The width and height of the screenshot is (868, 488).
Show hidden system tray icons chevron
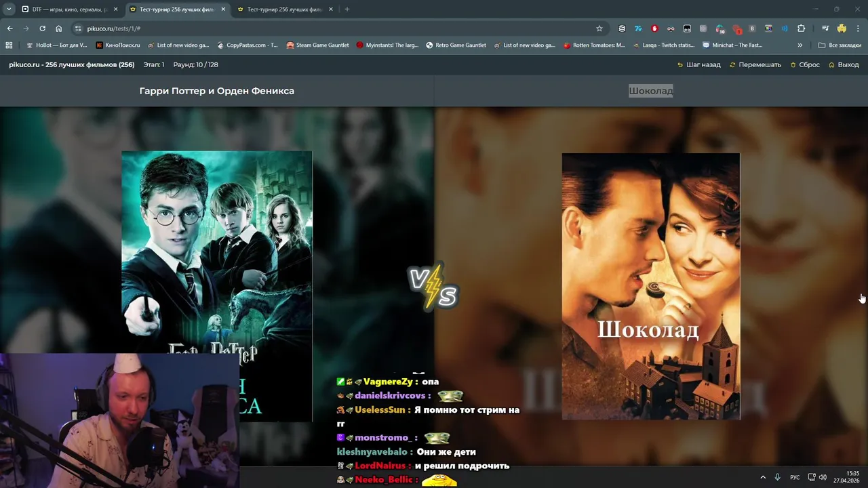click(763, 477)
